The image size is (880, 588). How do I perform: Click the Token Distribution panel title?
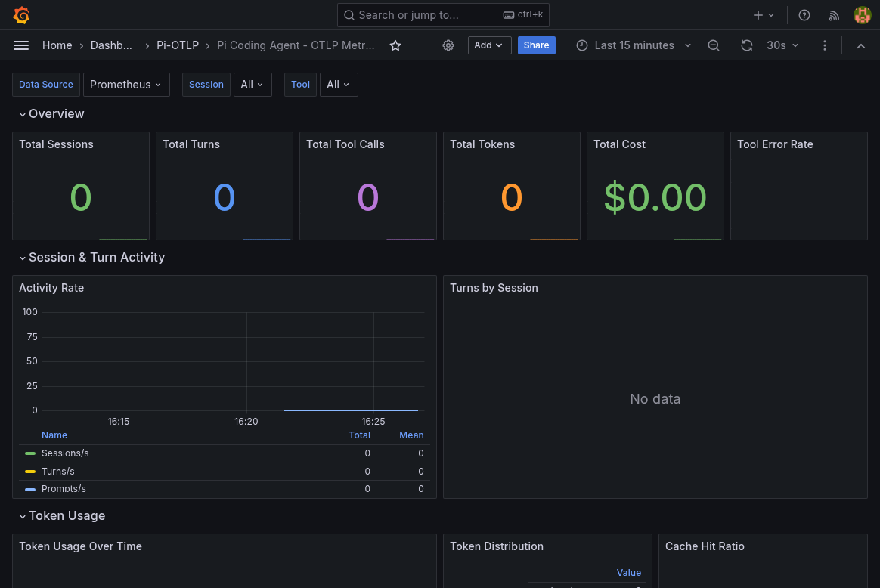(x=497, y=546)
